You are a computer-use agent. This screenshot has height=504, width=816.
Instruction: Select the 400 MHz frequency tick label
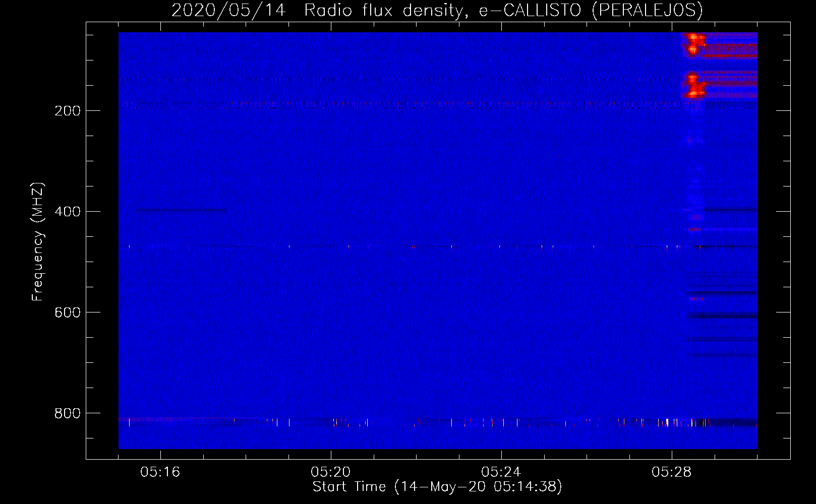click(68, 212)
